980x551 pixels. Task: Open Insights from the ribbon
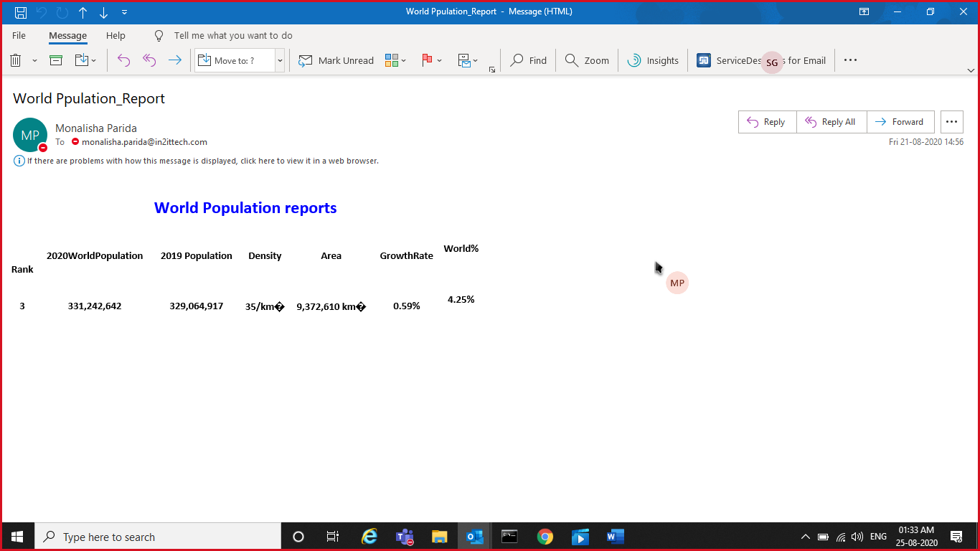653,60
